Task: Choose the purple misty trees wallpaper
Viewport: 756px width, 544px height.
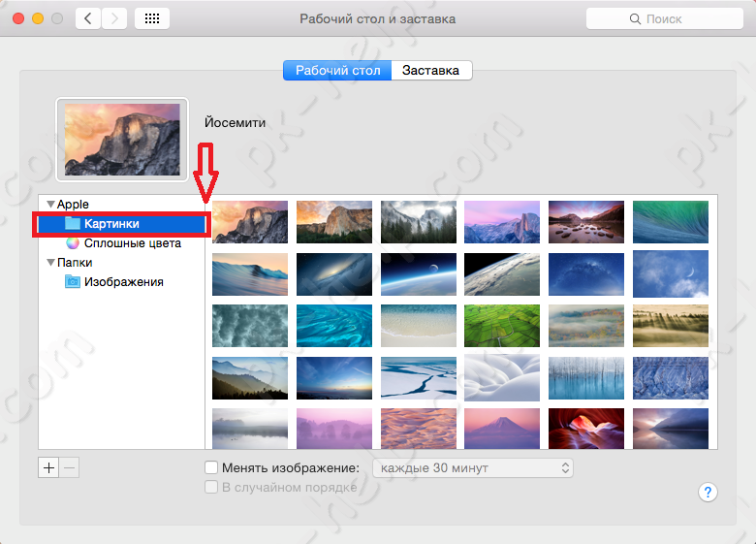Action: (334, 429)
